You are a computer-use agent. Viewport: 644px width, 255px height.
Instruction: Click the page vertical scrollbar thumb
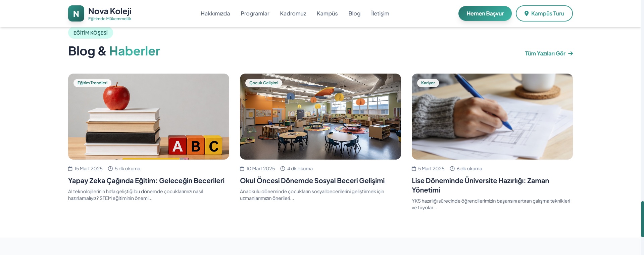click(642, 219)
